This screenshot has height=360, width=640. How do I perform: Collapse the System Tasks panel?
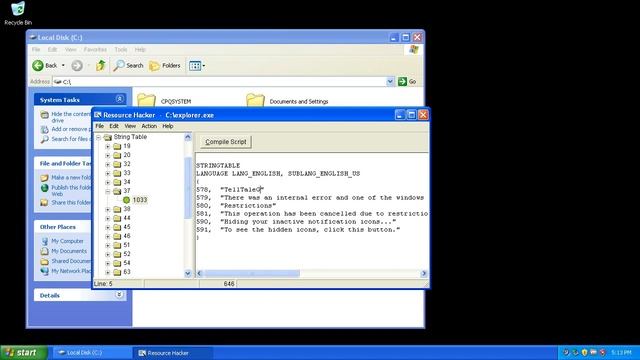coord(119,99)
